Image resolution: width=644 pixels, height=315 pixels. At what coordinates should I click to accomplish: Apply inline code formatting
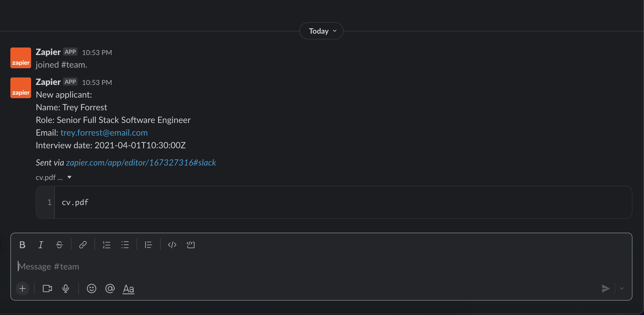pos(172,245)
